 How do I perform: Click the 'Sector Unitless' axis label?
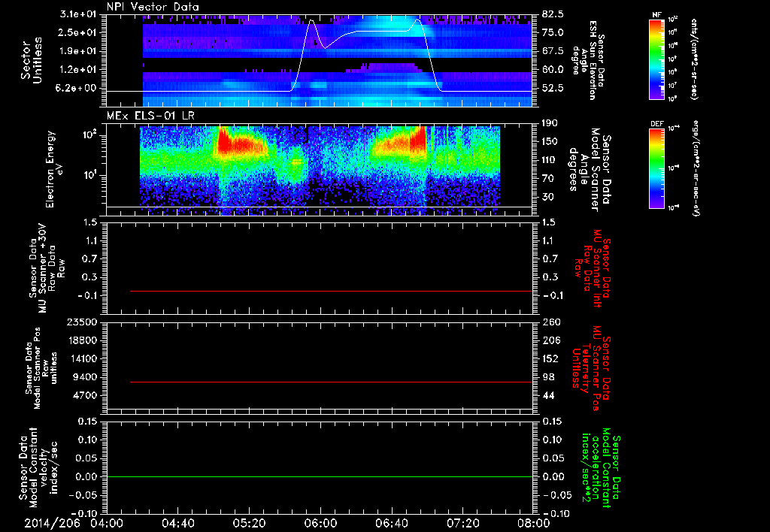coord(31,60)
